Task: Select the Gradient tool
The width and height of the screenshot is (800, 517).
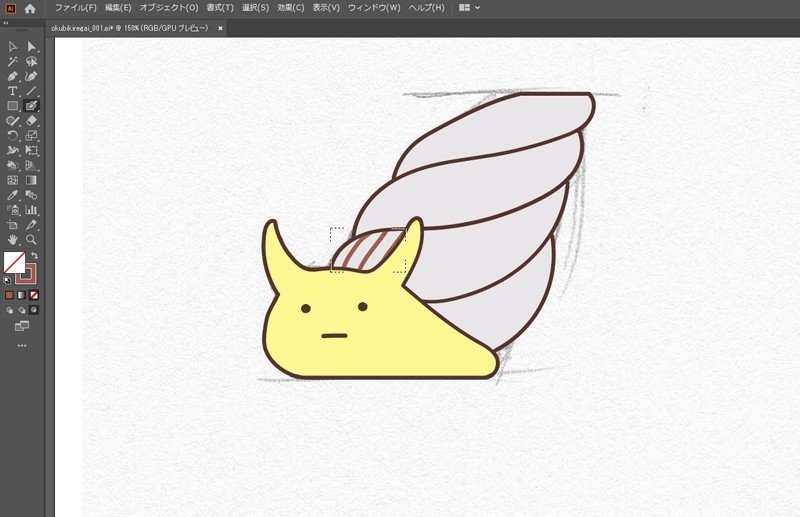Action: [32, 180]
